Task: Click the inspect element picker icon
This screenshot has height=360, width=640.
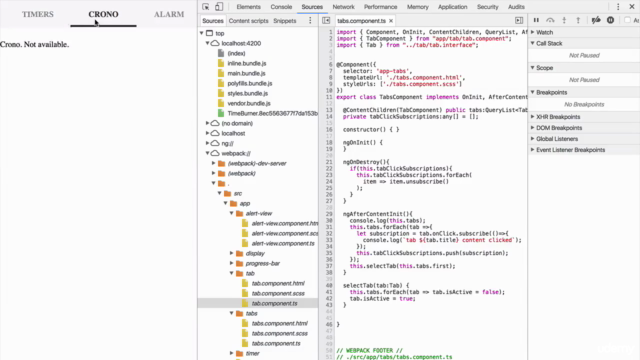Action: coord(206,7)
